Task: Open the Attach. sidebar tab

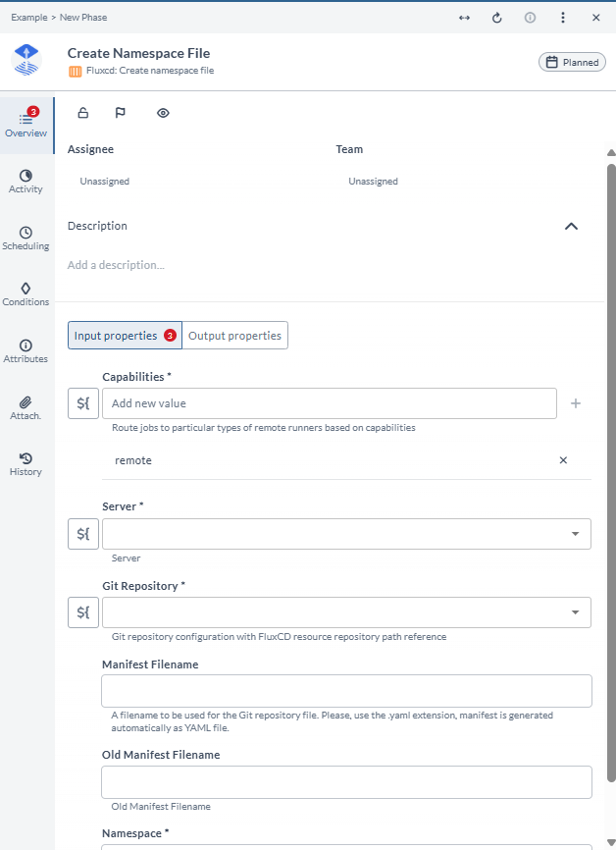Action: (26, 408)
